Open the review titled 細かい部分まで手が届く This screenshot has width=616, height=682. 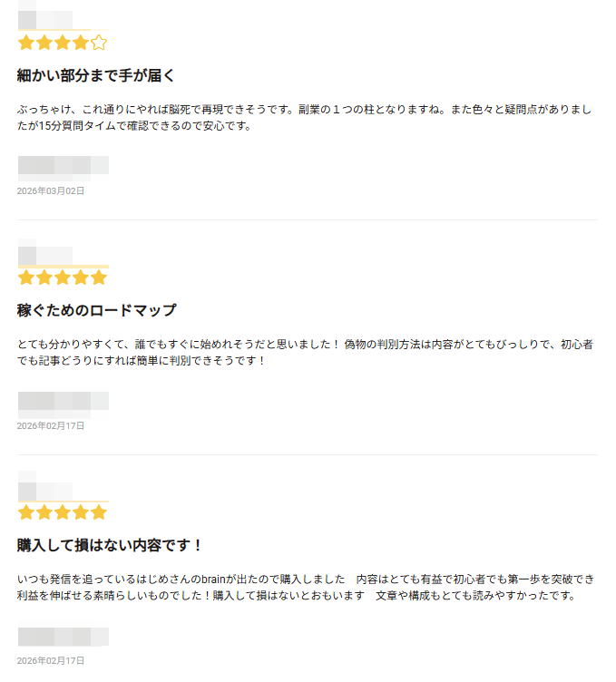tap(96, 75)
